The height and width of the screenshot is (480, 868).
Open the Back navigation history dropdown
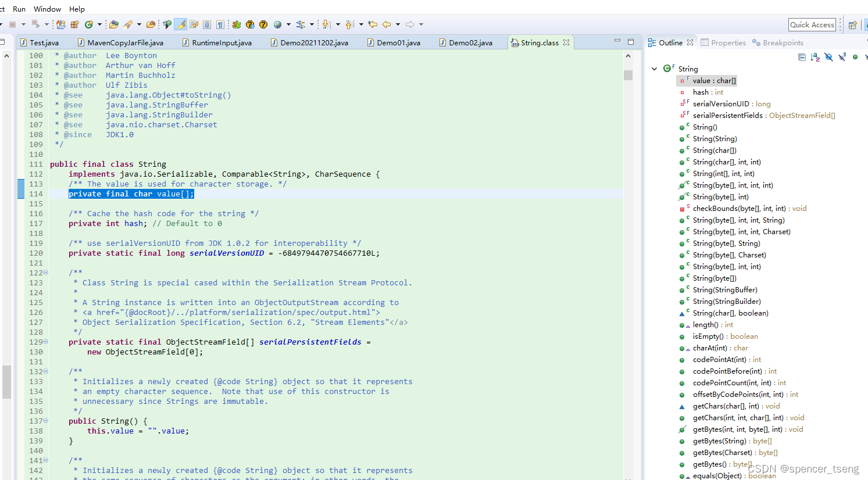click(398, 24)
